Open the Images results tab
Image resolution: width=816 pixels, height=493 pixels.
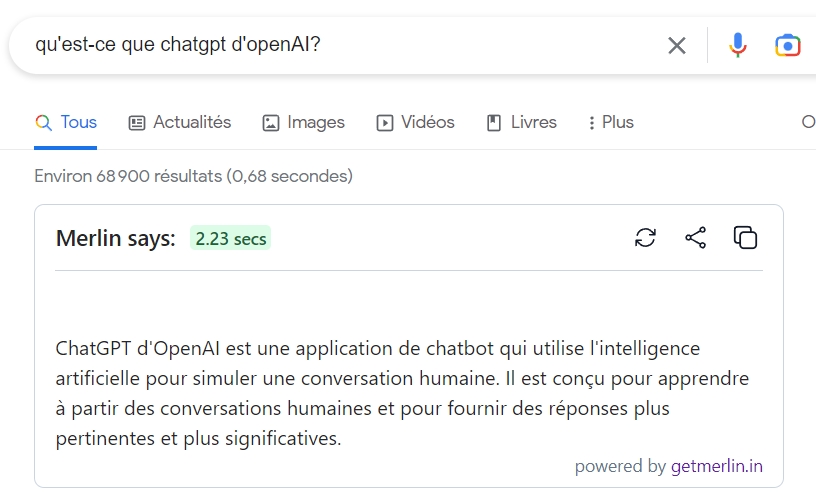pyautogui.click(x=303, y=122)
